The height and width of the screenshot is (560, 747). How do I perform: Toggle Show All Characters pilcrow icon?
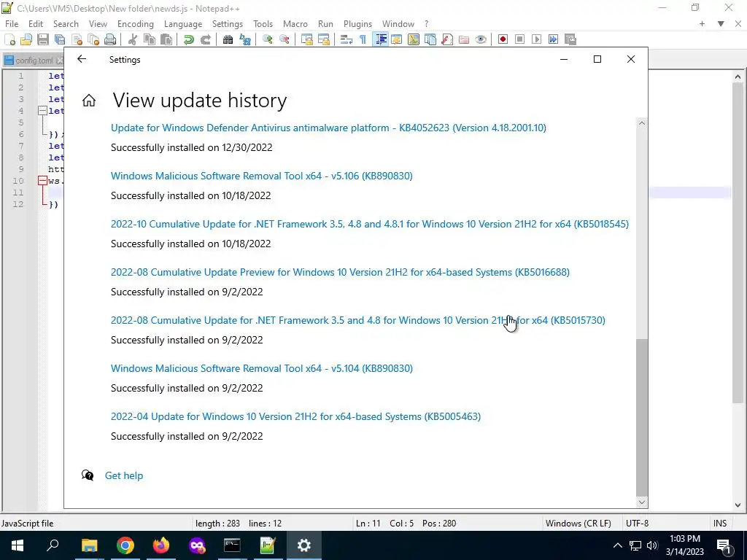click(x=363, y=39)
